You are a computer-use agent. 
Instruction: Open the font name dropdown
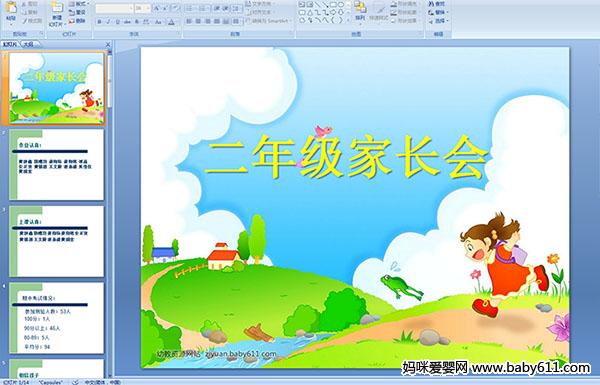[131, 8]
